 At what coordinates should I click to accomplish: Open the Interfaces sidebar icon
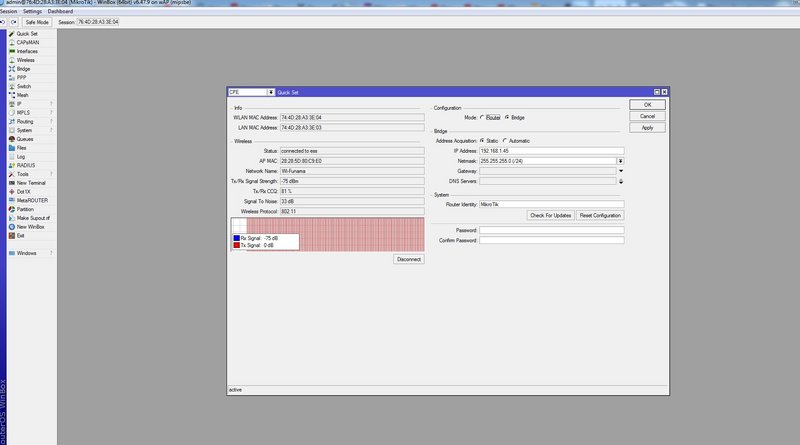coord(12,51)
